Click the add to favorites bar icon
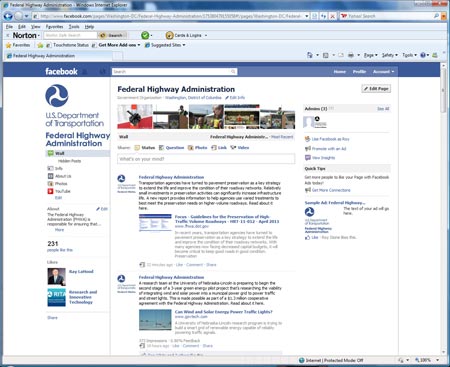Screen dimensions: 450x367 click(40, 45)
